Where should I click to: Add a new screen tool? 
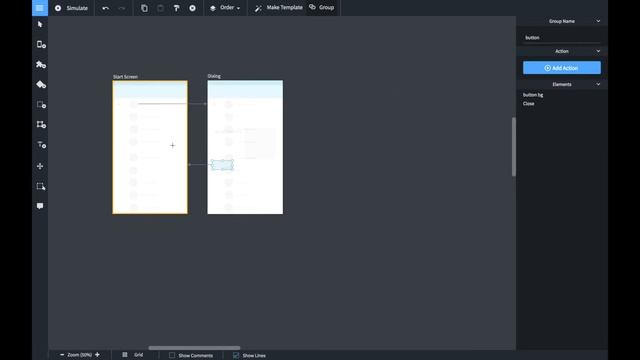click(41, 44)
